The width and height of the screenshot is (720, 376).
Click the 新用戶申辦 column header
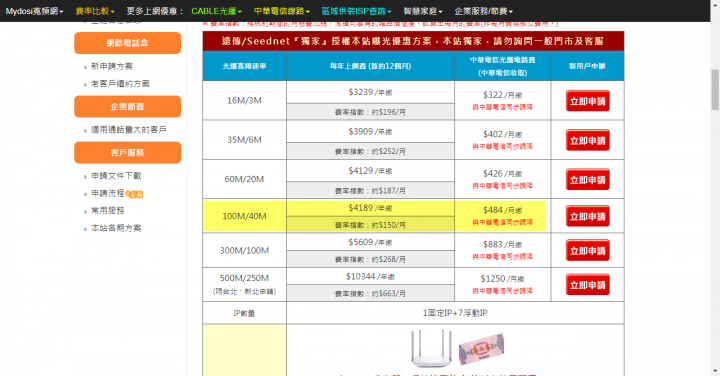[x=587, y=66]
